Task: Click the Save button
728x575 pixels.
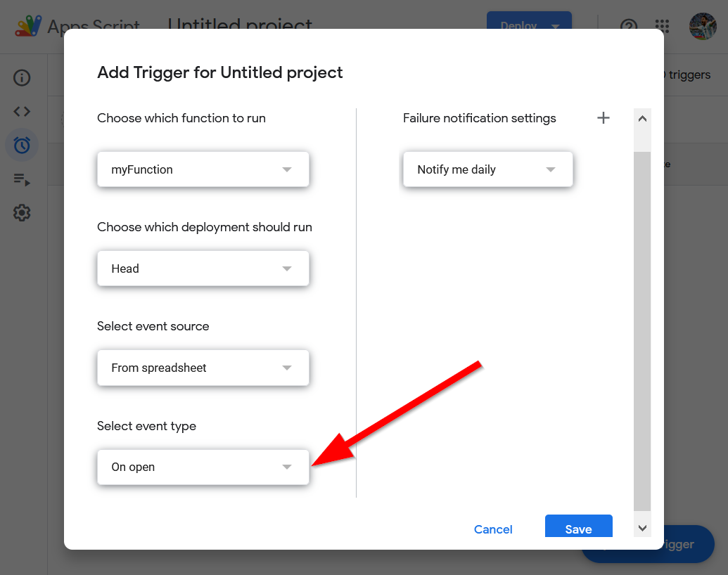Action: [x=578, y=529]
